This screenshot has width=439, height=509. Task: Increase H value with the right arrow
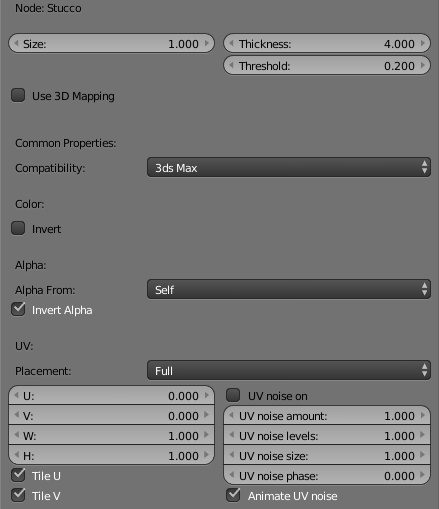click(x=207, y=455)
